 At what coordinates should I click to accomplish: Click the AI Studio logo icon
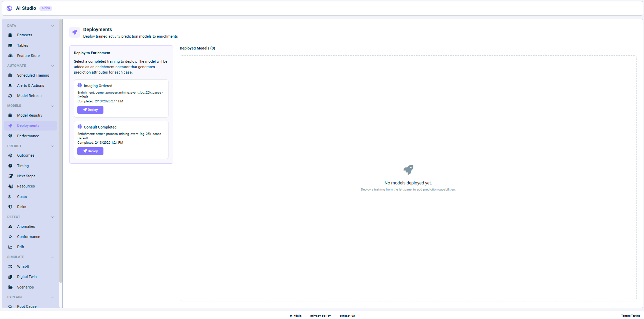[x=9, y=8]
